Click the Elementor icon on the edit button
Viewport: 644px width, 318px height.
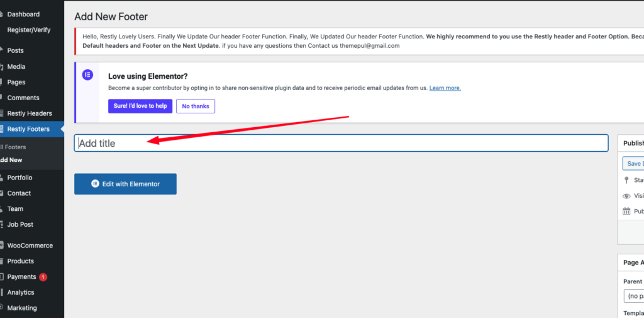(x=96, y=184)
